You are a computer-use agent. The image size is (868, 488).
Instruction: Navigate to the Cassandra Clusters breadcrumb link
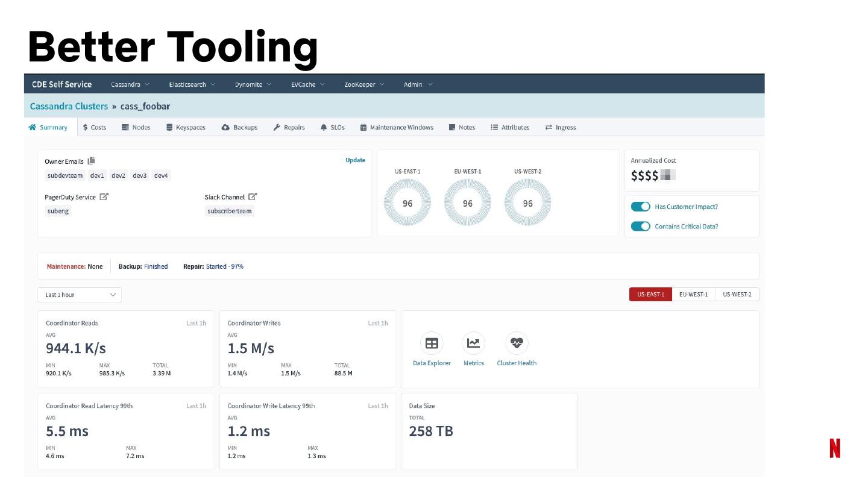pyautogui.click(x=69, y=107)
